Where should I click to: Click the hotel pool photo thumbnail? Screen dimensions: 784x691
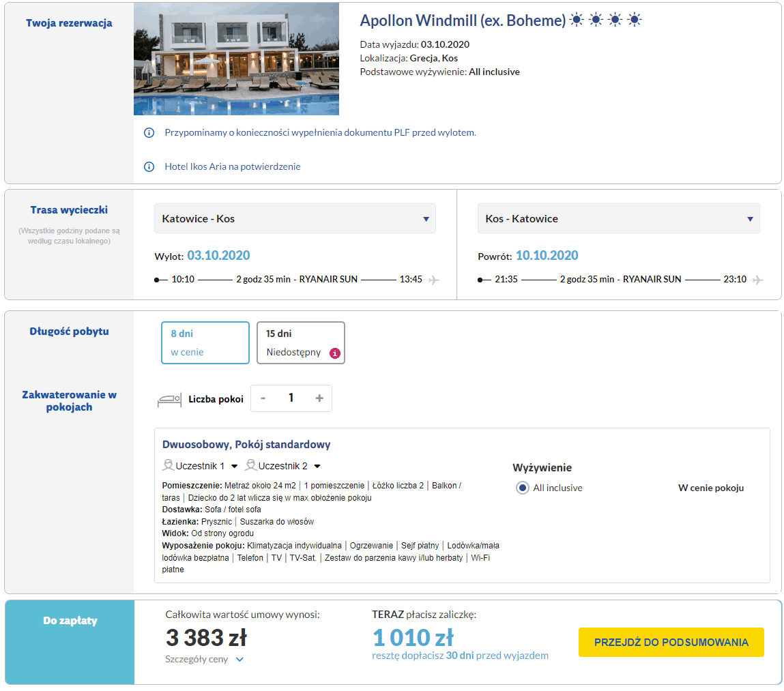[x=236, y=59]
